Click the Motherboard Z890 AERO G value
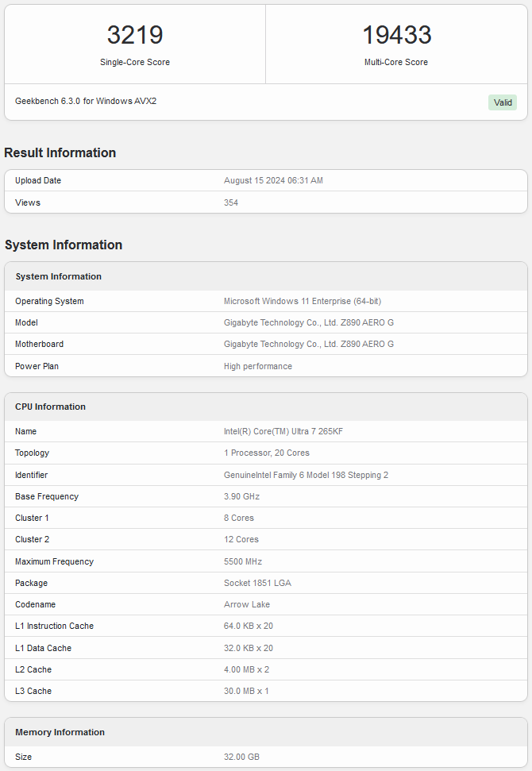 [308, 345]
